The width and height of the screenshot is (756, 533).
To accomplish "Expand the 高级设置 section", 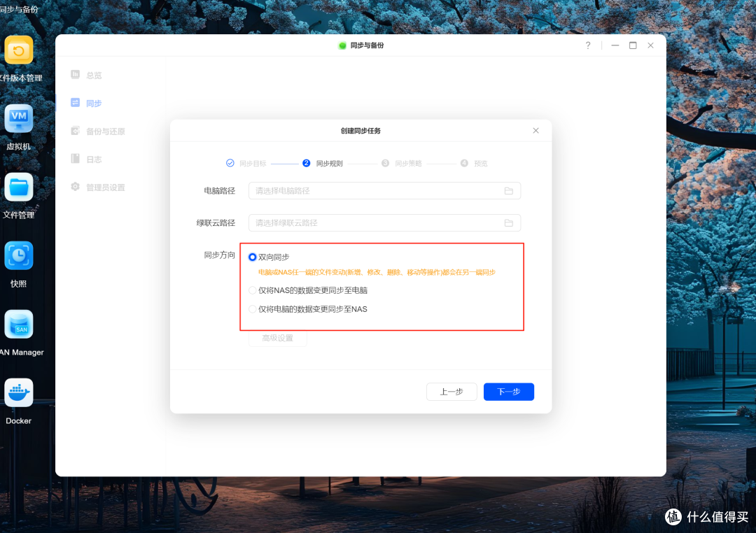I will pos(278,338).
